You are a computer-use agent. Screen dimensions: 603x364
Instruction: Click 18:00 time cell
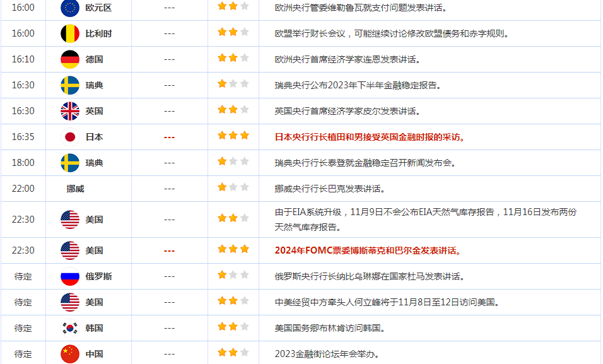click(23, 163)
